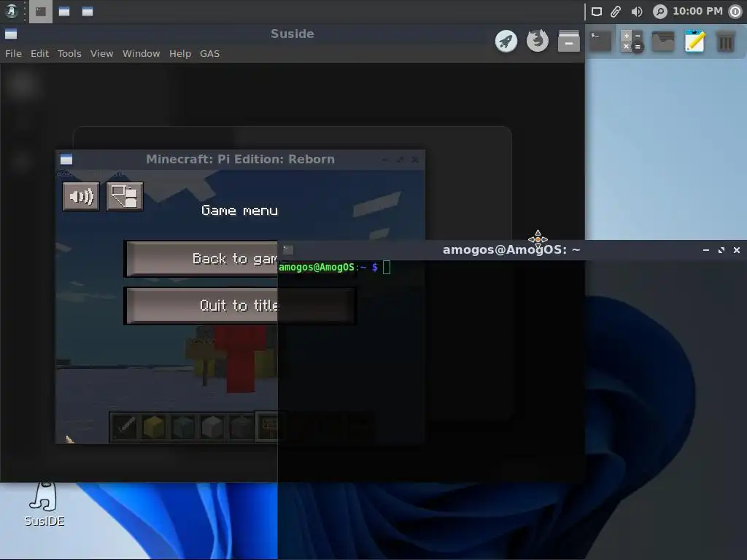The image size is (747, 560).
Task: Click the terminal prompt cursor
Action: click(x=387, y=267)
